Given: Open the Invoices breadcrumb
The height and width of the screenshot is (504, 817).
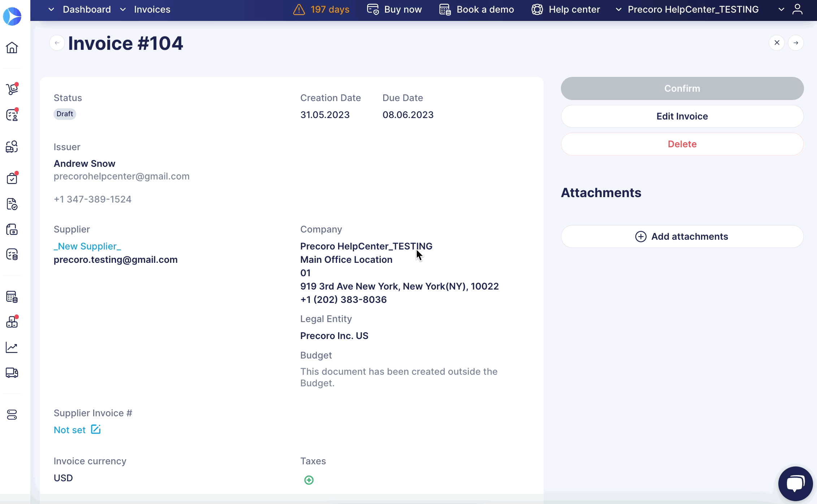Looking at the screenshot, I should [152, 9].
